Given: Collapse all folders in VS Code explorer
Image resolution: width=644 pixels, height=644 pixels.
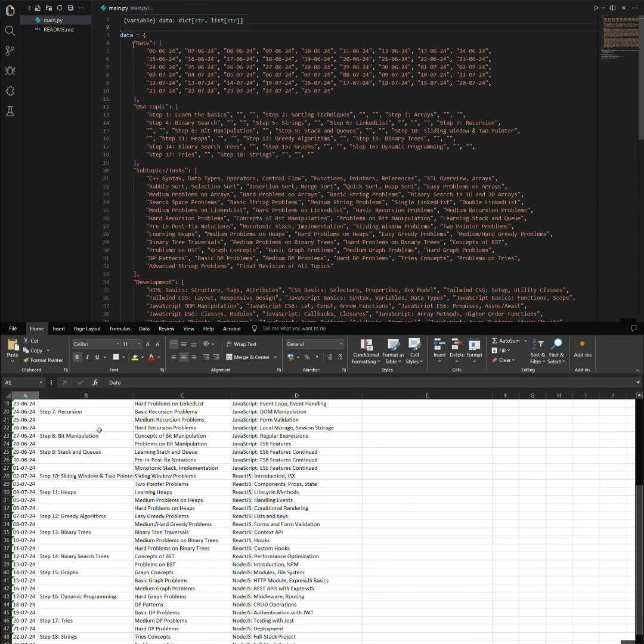Looking at the screenshot, I should tap(70, 8).
